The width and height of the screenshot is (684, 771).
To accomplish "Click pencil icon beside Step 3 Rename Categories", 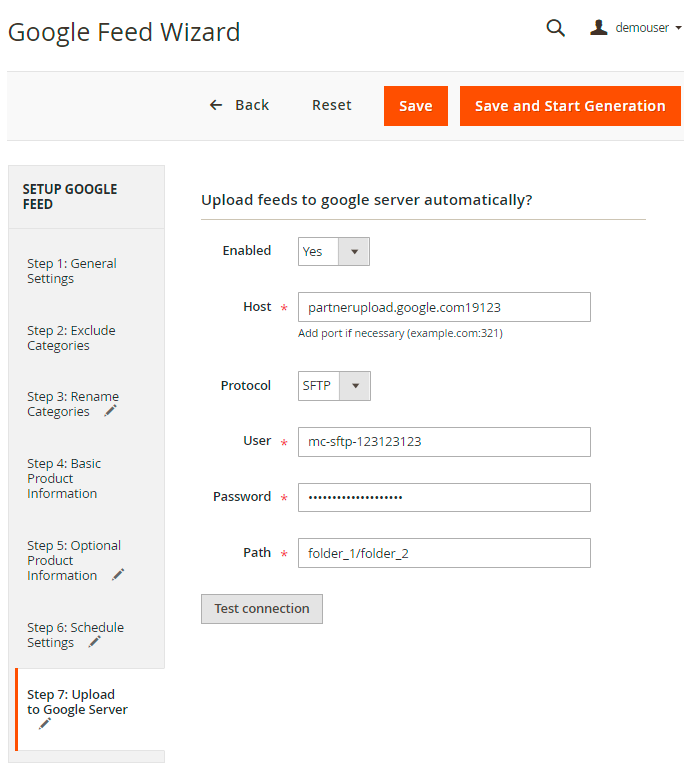I will pos(110,411).
